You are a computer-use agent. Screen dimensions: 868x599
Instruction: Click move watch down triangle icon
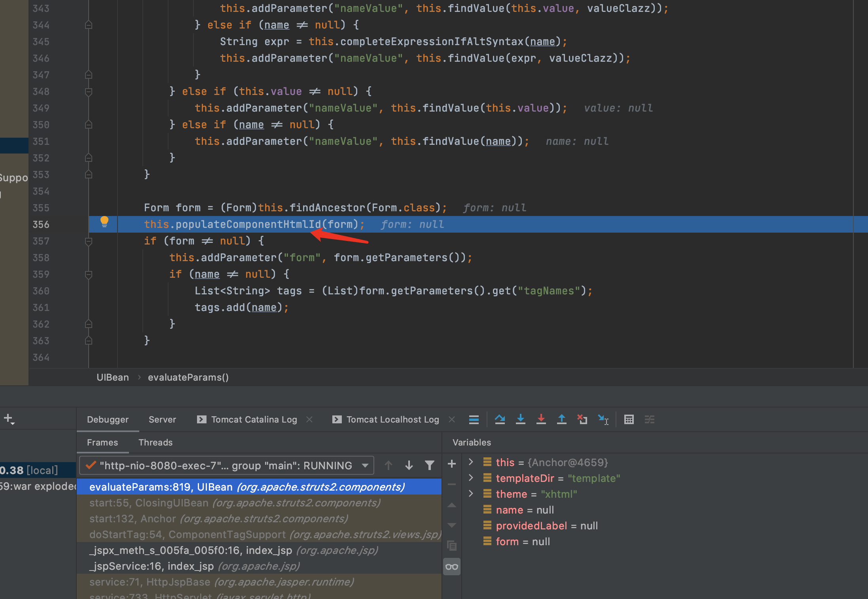point(452,525)
